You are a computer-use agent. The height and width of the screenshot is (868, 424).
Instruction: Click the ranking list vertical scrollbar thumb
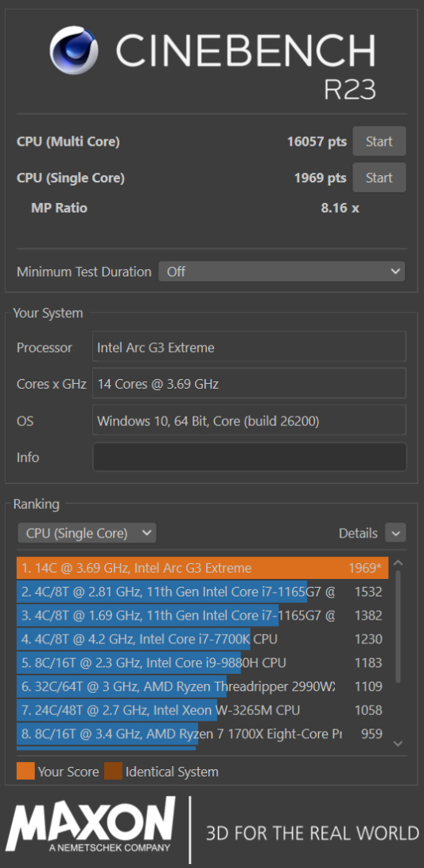(x=399, y=628)
